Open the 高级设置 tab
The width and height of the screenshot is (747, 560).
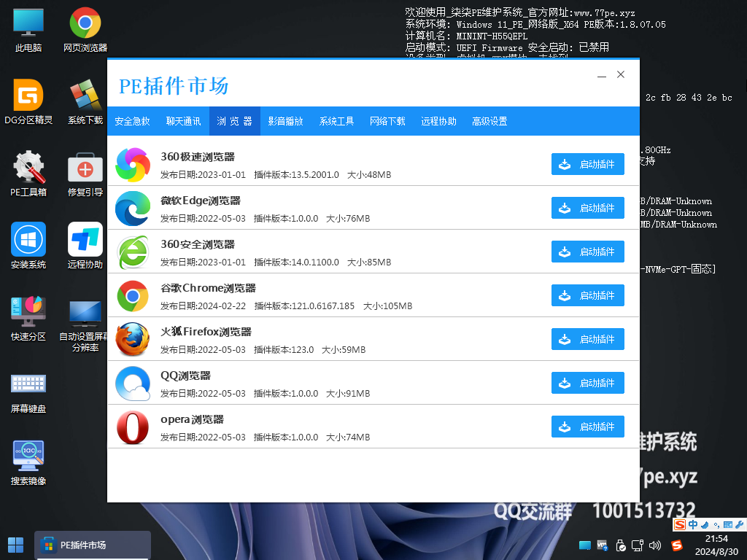click(x=491, y=121)
